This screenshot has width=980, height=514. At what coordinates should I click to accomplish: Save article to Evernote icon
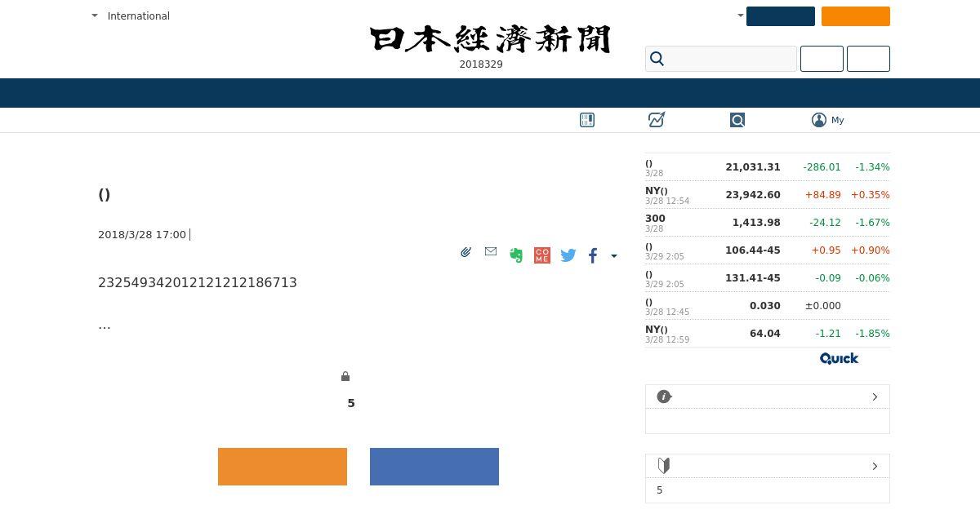pos(516,255)
